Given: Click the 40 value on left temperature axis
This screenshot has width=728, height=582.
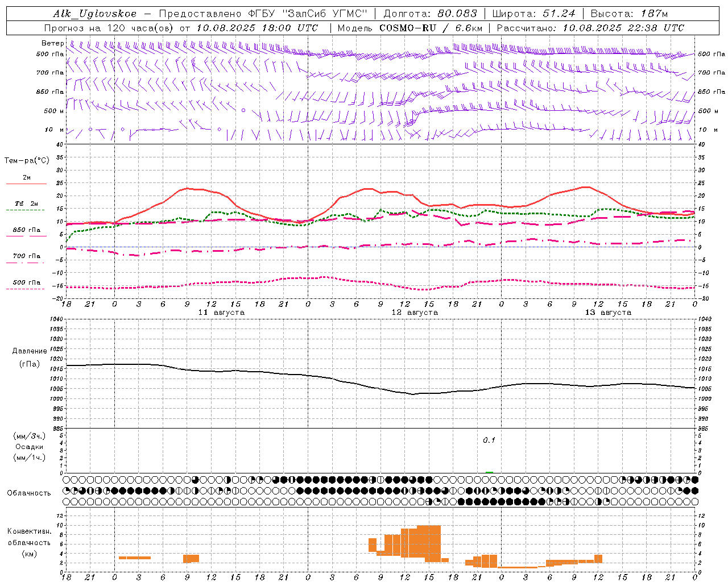Looking at the screenshot, I should point(60,144).
